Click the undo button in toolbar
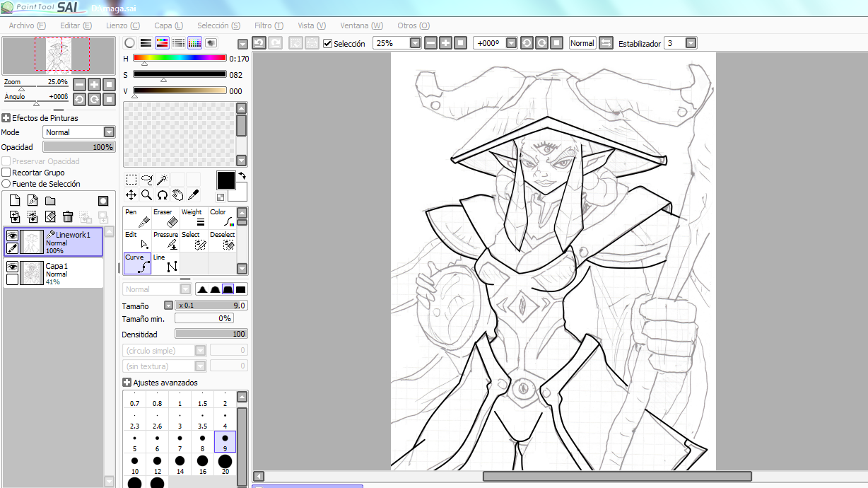Viewport: 868px width, 488px height. coord(259,43)
